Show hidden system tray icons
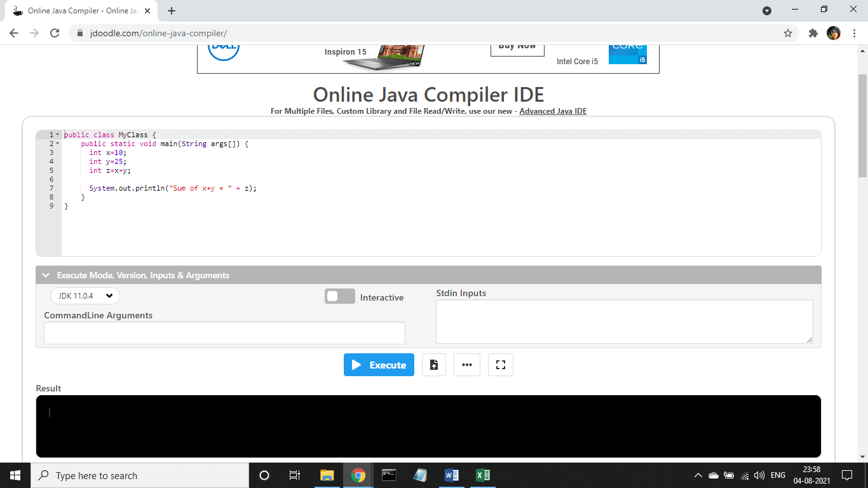This screenshot has width=868, height=488. tap(698, 475)
